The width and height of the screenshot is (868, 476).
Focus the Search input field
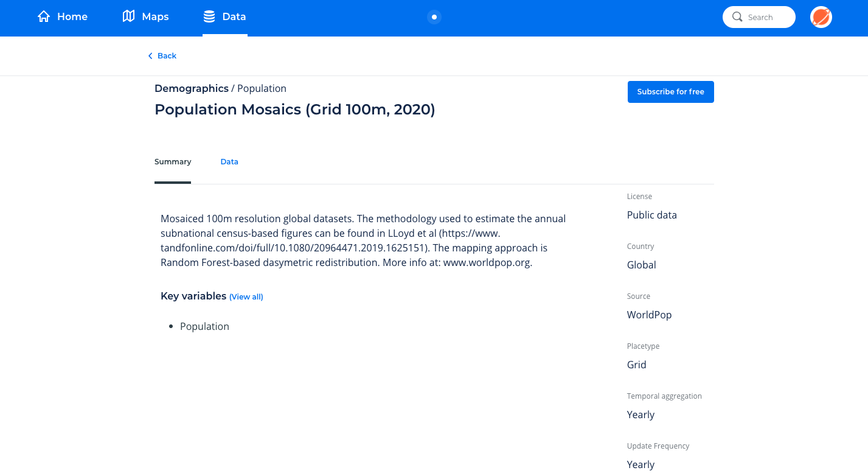759,17
